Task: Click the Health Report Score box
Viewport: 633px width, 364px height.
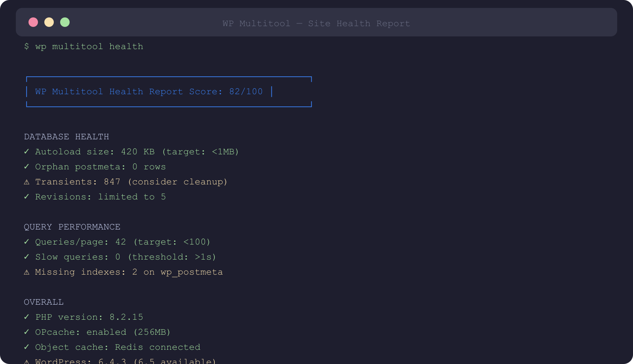Action: (x=169, y=91)
